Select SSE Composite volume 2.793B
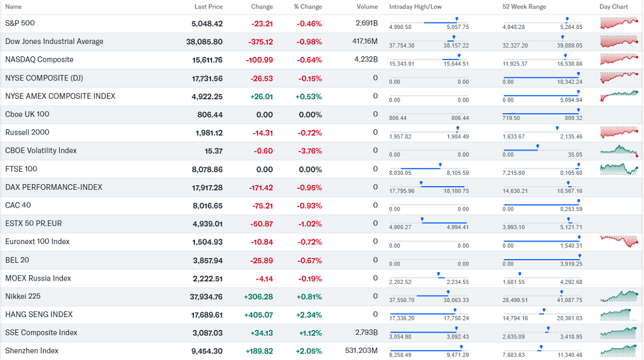The width and height of the screenshot is (644, 360). pos(367,333)
